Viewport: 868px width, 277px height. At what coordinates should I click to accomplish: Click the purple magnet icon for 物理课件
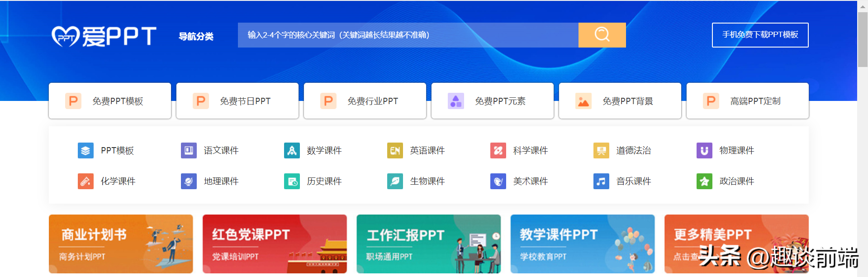704,150
